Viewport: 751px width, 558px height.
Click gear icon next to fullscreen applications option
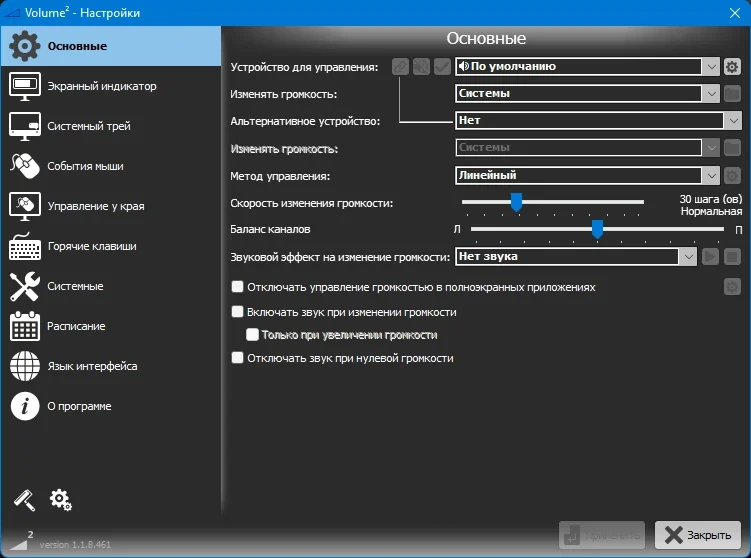click(x=732, y=287)
